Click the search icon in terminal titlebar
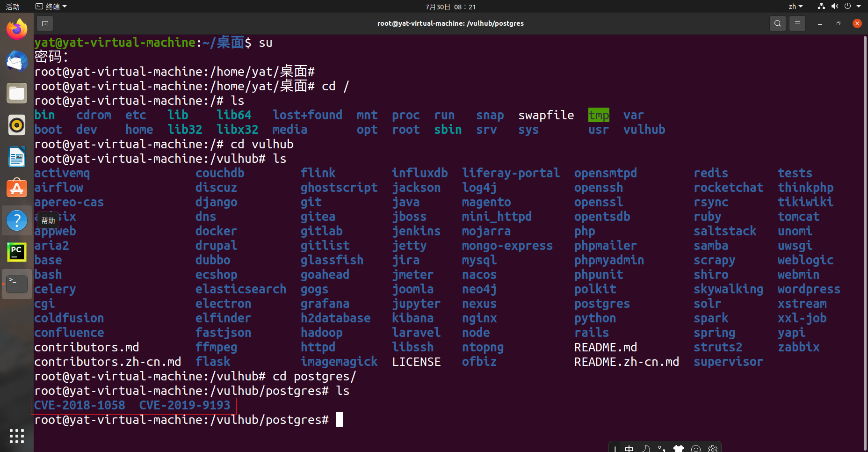Viewport: 868px width, 452px height. 777,23
